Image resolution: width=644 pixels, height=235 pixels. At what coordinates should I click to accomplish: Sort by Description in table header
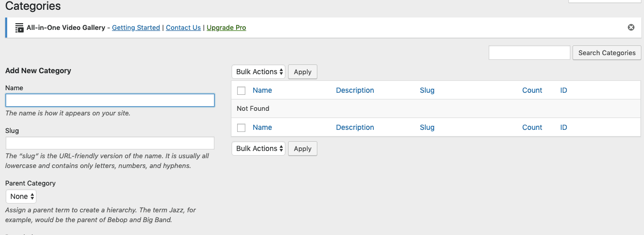355,90
